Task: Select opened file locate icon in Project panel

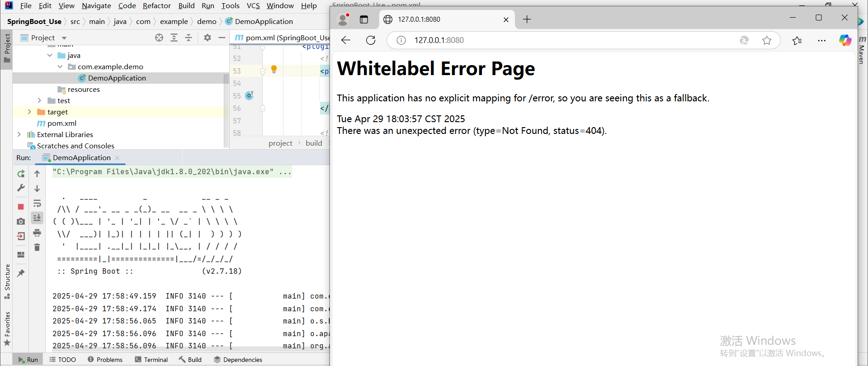Action: coord(159,38)
